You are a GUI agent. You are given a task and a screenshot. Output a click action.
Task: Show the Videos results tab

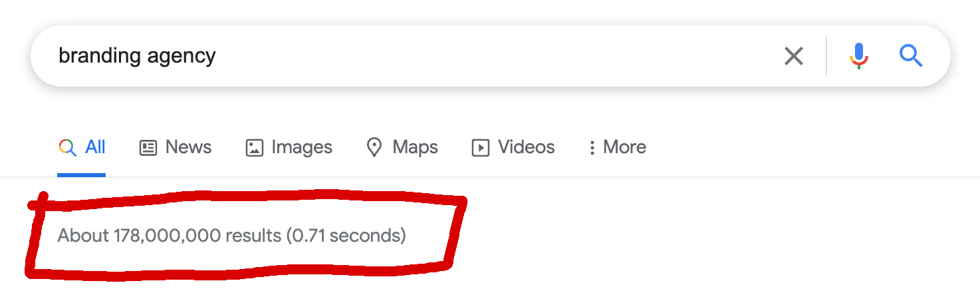pyautogui.click(x=526, y=147)
